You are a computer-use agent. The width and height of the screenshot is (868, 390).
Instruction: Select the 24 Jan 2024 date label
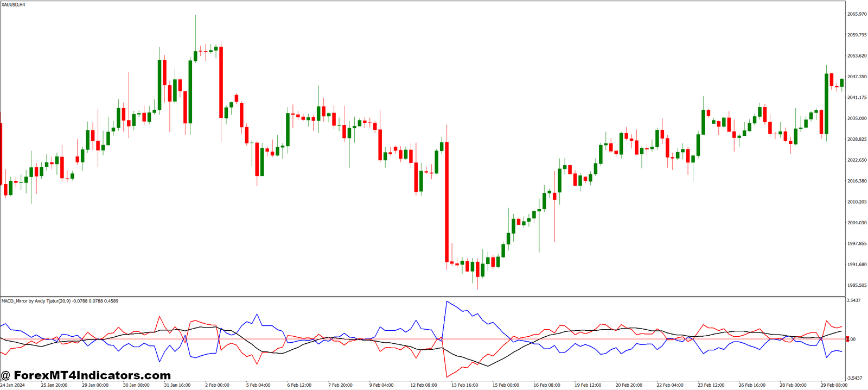(12, 385)
